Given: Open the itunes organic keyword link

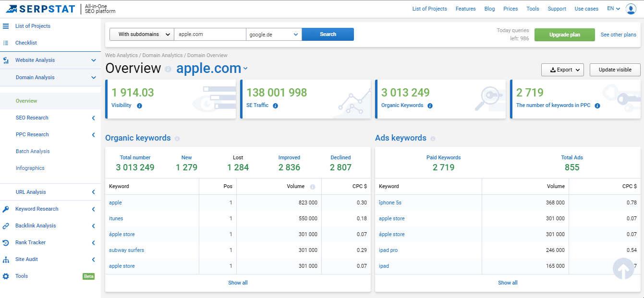Looking at the screenshot, I should (116, 218).
